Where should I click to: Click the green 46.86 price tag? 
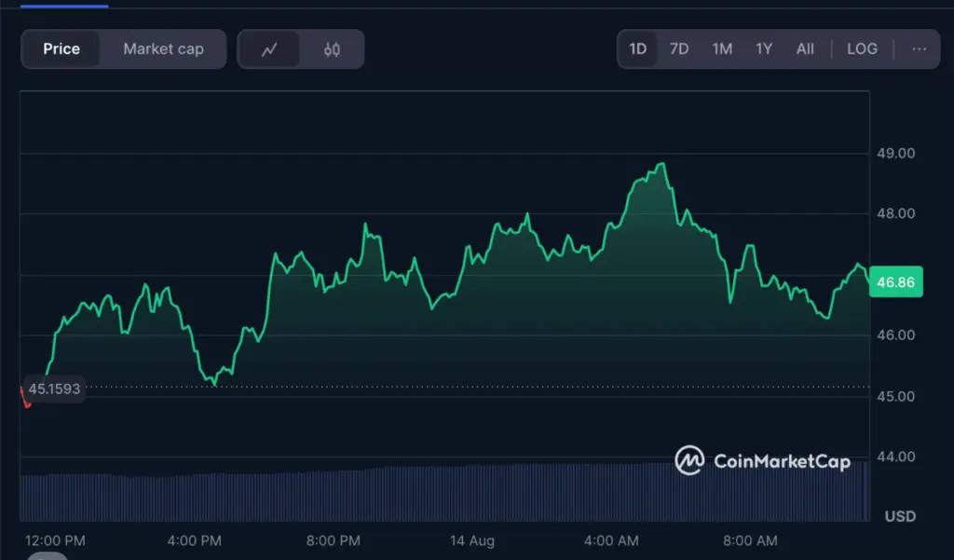895,282
